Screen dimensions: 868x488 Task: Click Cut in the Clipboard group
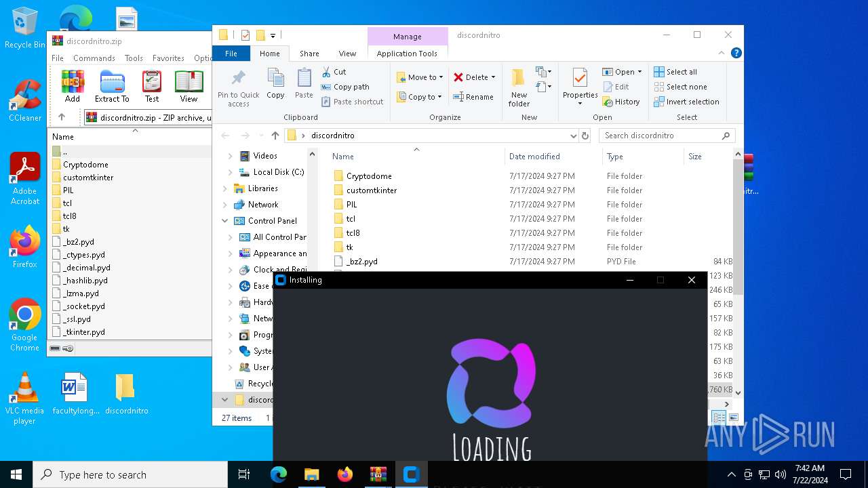[x=334, y=72]
